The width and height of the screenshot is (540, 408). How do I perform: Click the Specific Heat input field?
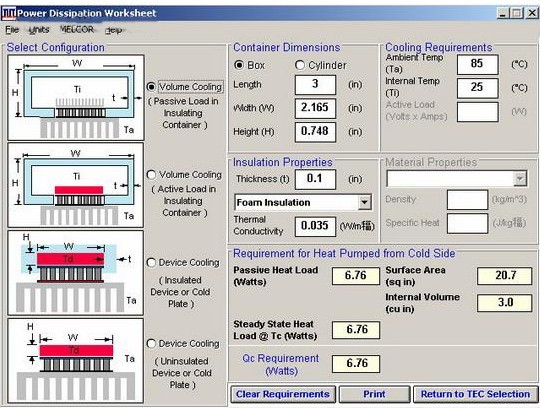click(x=467, y=223)
